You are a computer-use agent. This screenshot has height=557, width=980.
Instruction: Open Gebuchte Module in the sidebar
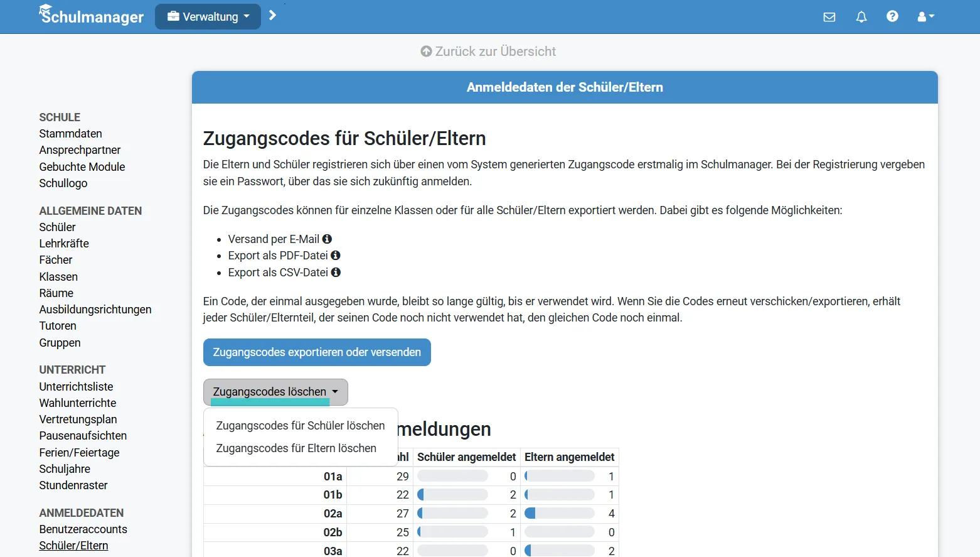coord(82,167)
